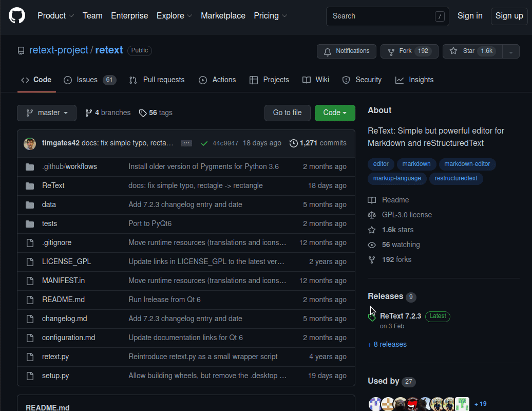The width and height of the screenshot is (532, 411).
Task: Switch to the Pull requests tab
Action: coord(157,80)
